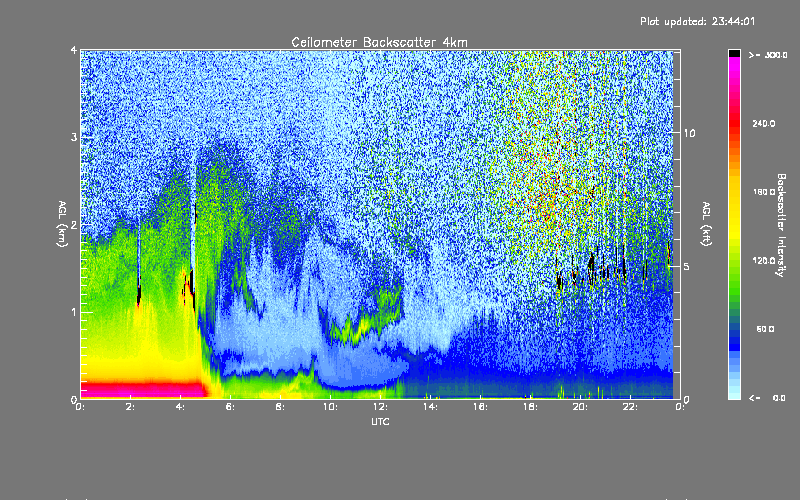This screenshot has width=800, height=500.
Task: Click the "5" tick on the kft axis
Action: (687, 266)
